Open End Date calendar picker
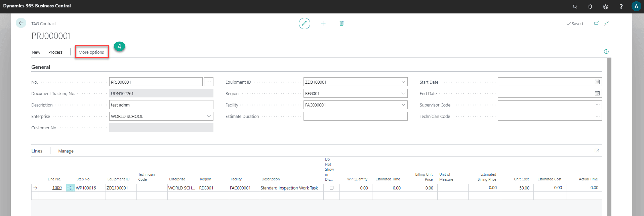Screen dimensions: 644x216 (597, 93)
